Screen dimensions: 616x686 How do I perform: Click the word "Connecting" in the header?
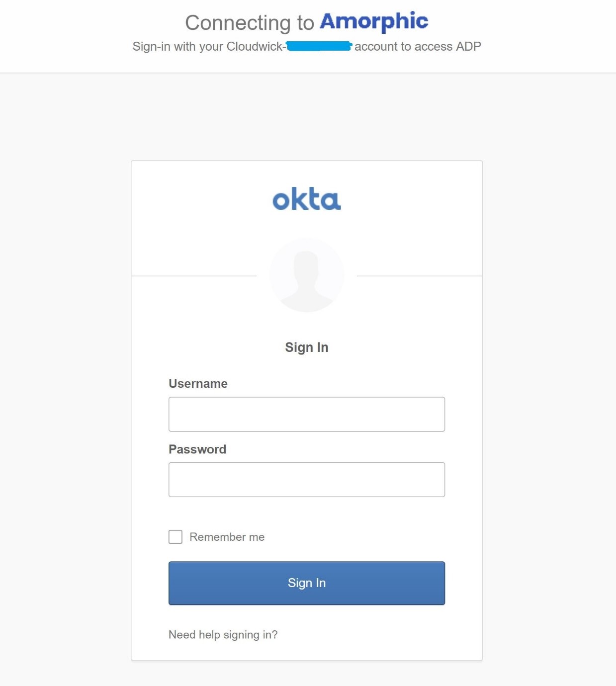(238, 23)
